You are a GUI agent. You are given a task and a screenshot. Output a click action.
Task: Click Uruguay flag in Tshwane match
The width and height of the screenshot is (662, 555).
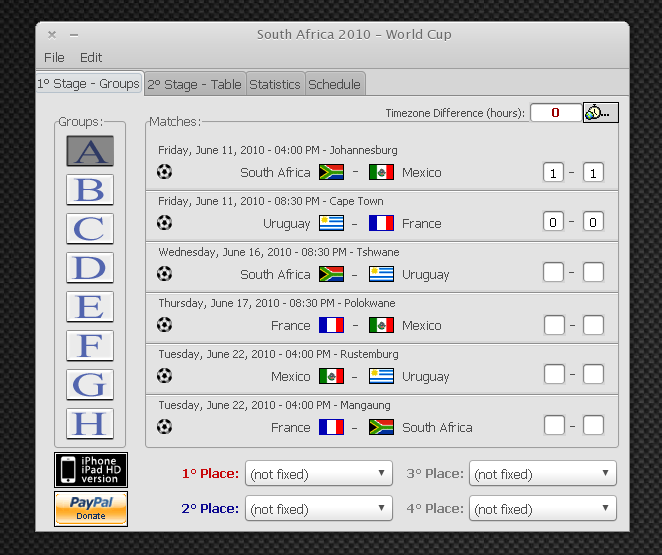point(381,274)
